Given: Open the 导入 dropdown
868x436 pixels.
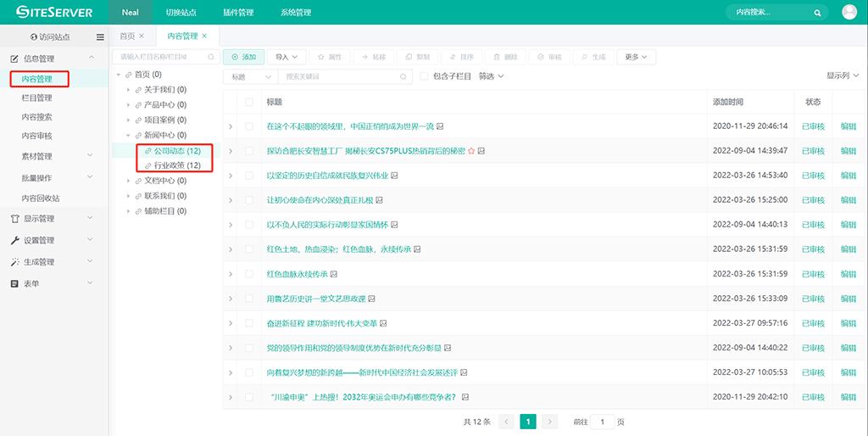Looking at the screenshot, I should tap(287, 57).
